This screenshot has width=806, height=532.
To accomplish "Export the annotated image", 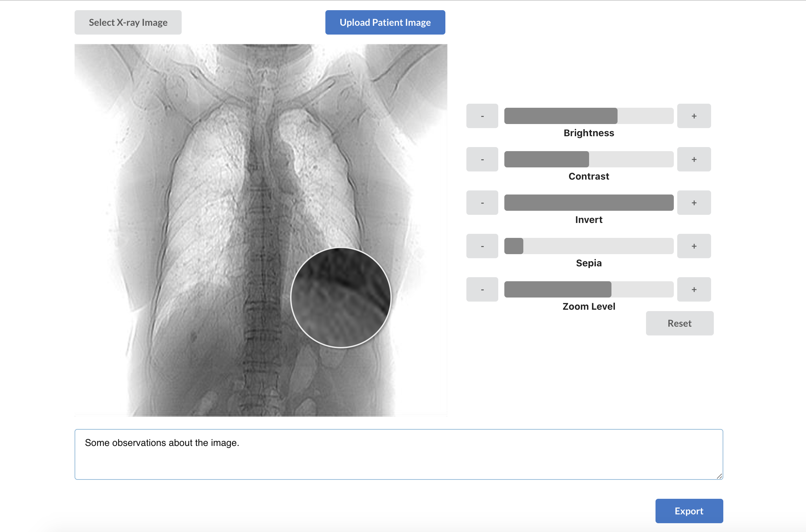I will click(x=689, y=511).
